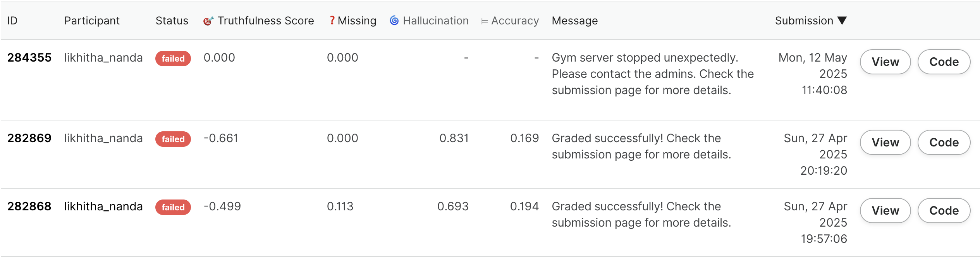View submission 282868

point(885,210)
